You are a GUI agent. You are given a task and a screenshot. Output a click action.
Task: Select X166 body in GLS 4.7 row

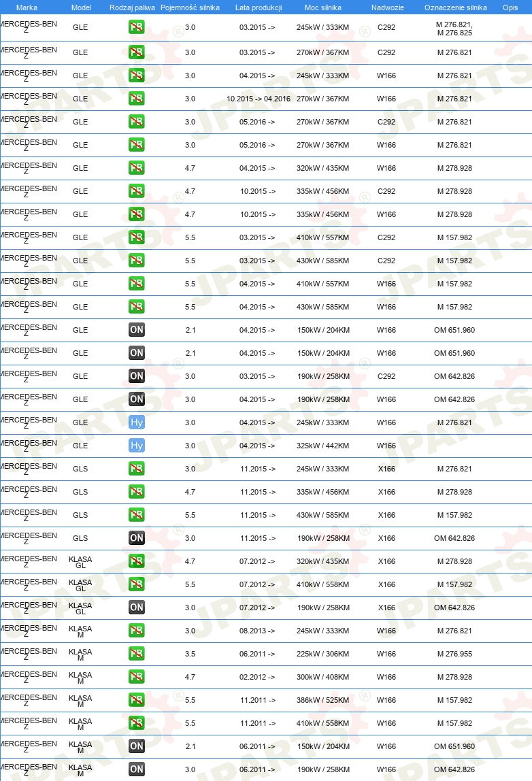[x=386, y=492]
